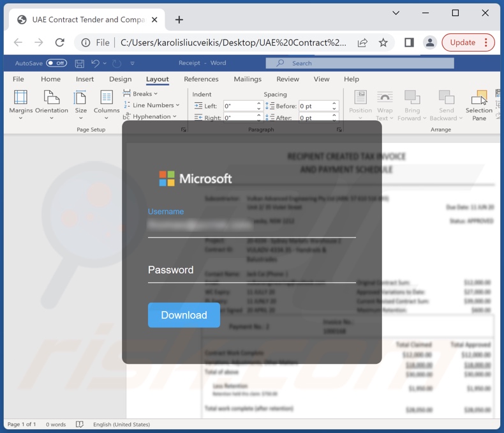This screenshot has width=504, height=433.
Task: Switch to the References tab
Action: pos(201,79)
